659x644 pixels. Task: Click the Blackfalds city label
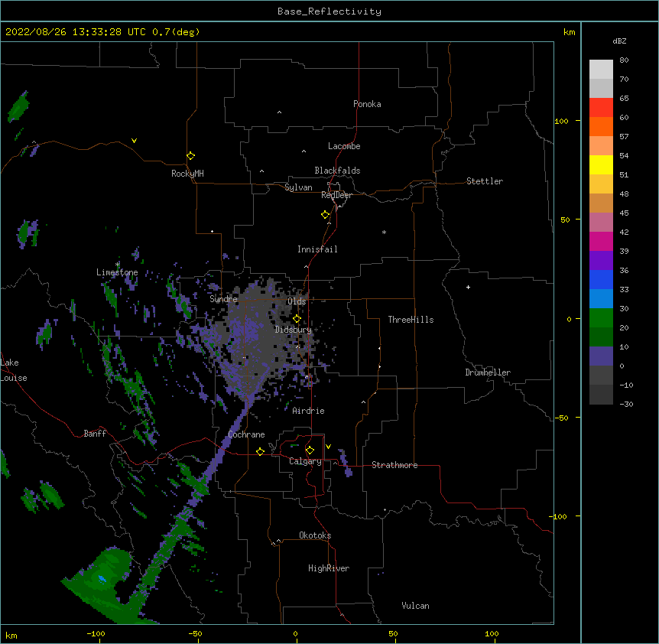[x=337, y=171]
